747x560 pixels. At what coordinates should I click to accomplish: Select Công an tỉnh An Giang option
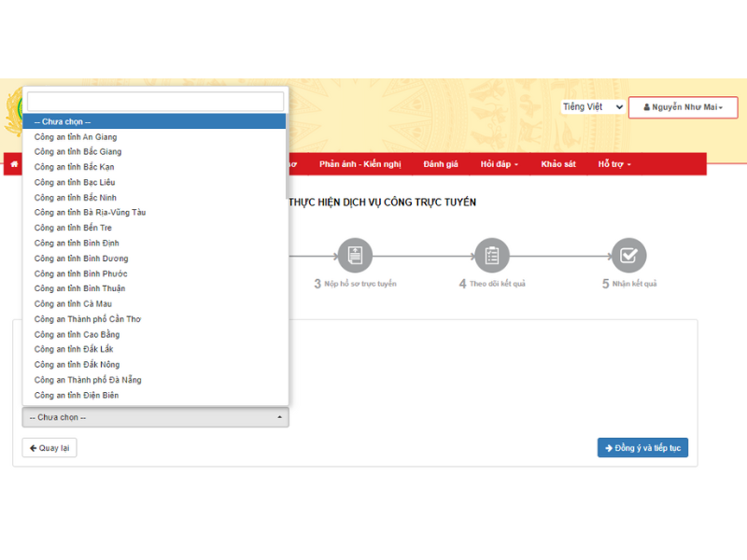[76, 137]
